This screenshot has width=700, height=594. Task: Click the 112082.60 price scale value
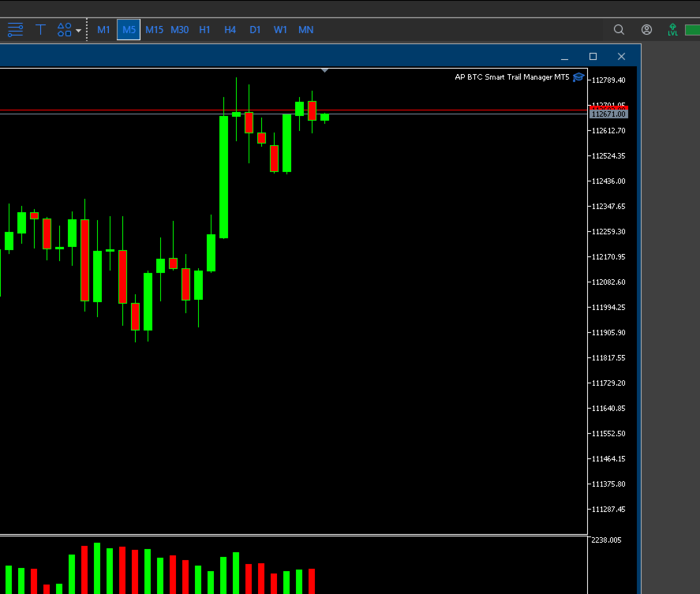tap(608, 282)
